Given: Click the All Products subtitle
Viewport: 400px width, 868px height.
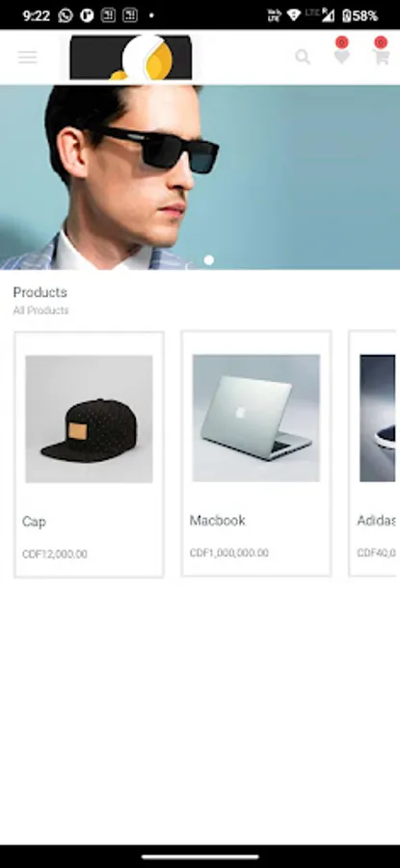Looking at the screenshot, I should pyautogui.click(x=40, y=311).
